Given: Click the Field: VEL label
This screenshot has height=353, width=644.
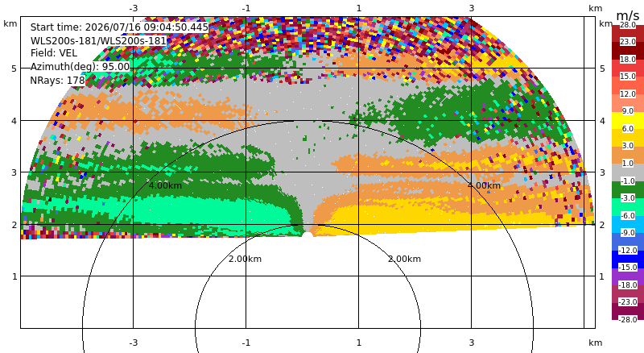Looking at the screenshot, I should pyautogui.click(x=54, y=53).
